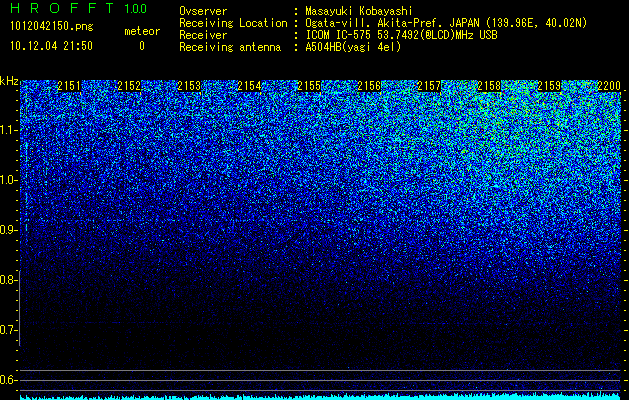Click the meteor count label
The height and width of the screenshot is (400, 629).
(142, 31)
